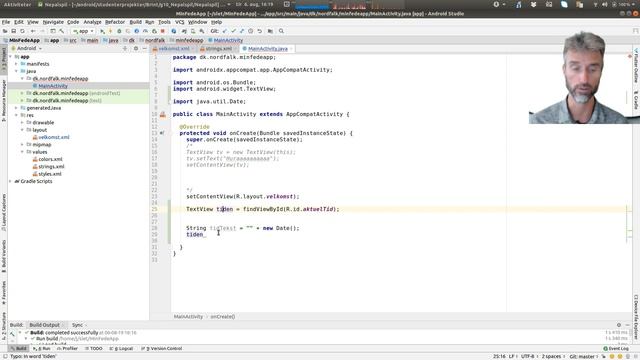Click the Open file toolbar icon
The width and height of the screenshot is (640, 360).
click(x=5, y=31)
